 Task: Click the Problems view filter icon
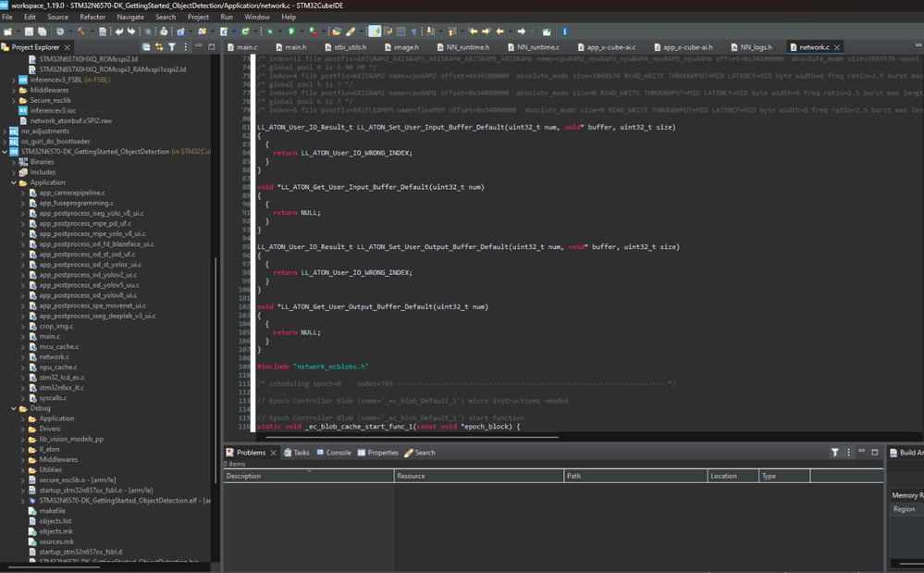834,453
